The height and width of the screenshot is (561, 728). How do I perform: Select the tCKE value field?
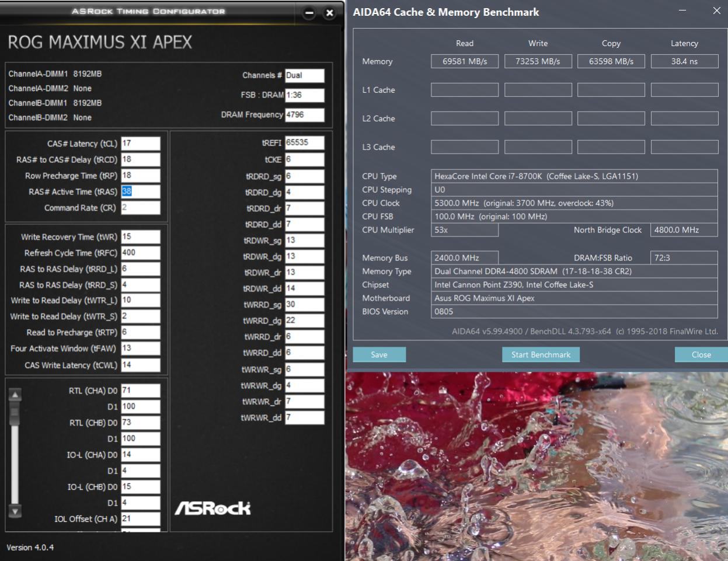pyautogui.click(x=305, y=159)
